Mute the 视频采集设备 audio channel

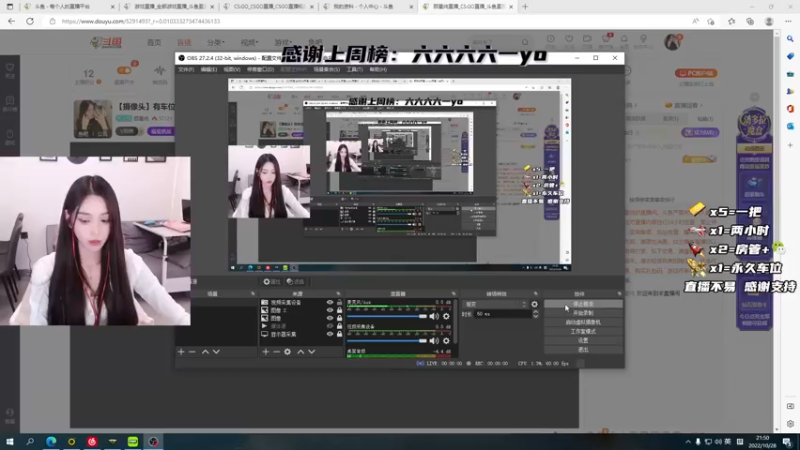[434, 341]
